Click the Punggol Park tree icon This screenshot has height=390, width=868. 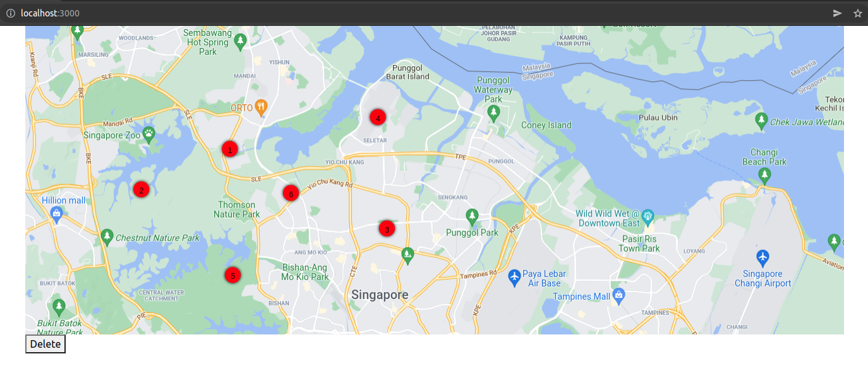click(472, 217)
